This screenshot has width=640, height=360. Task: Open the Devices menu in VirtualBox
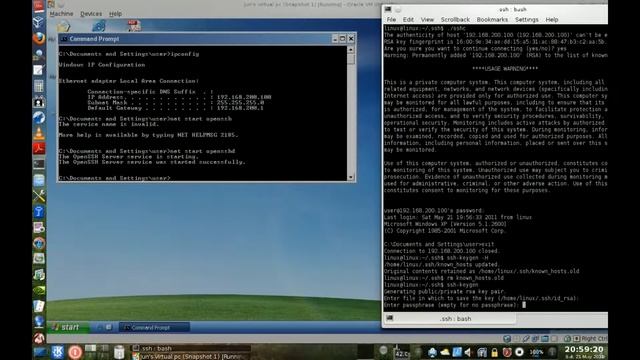click(91, 14)
